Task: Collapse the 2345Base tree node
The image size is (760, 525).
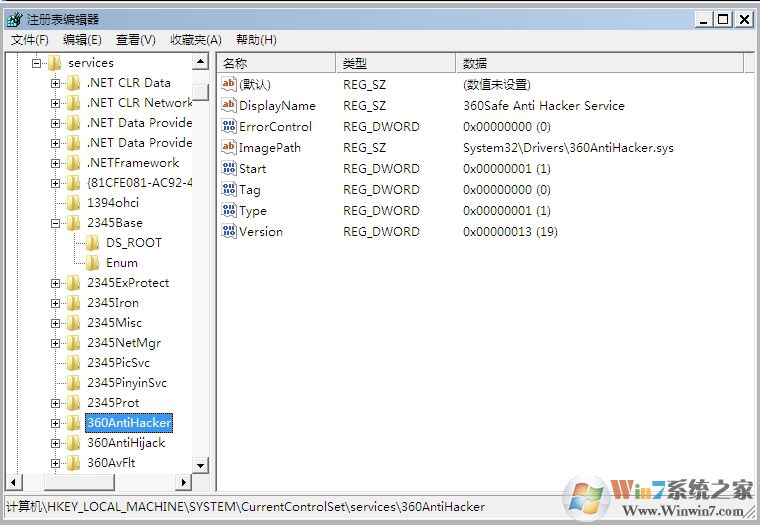Action: click(56, 223)
